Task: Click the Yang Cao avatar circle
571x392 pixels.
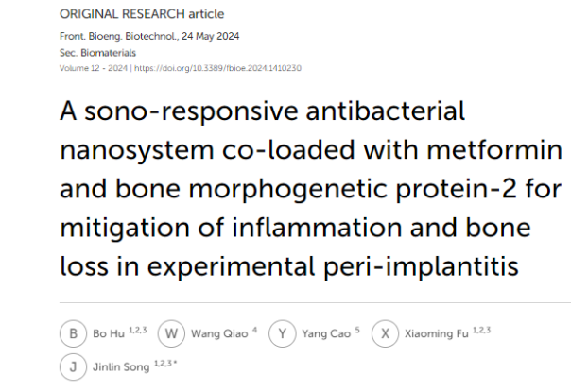Action: pyautogui.click(x=283, y=333)
